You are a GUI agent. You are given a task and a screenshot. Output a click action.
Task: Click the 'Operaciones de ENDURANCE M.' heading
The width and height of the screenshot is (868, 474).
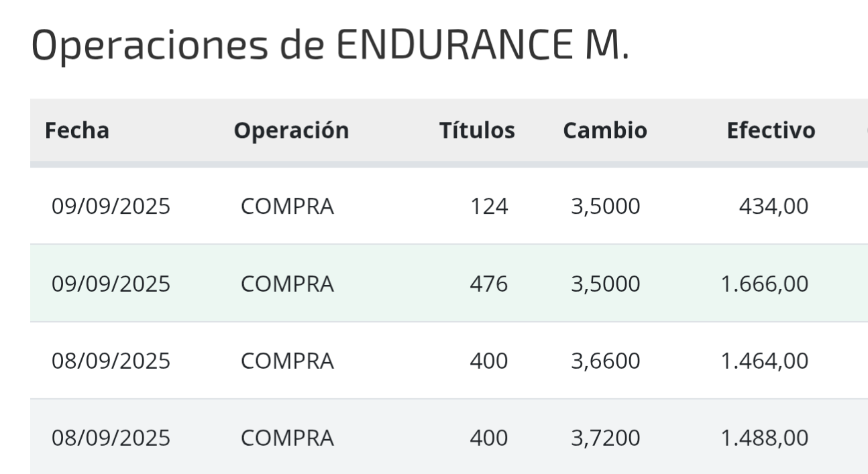(330, 47)
